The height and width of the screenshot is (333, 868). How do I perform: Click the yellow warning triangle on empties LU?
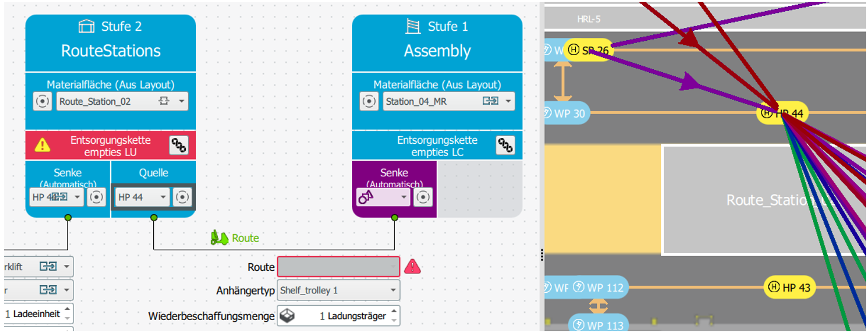coord(43,145)
